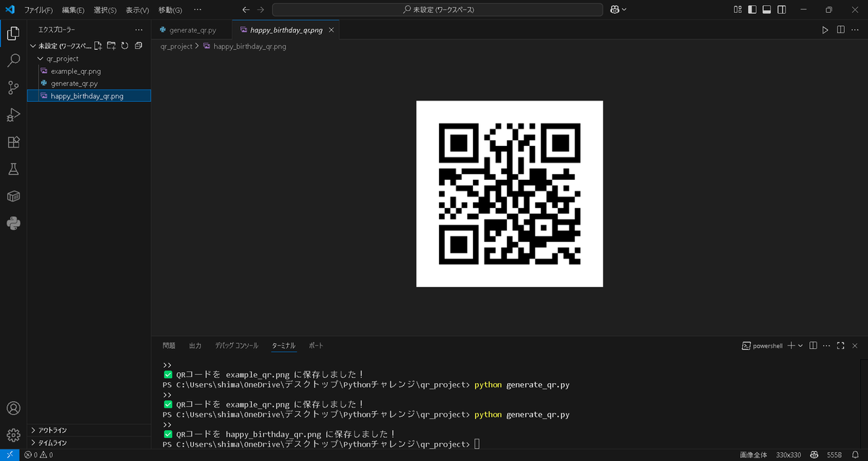
Task: Open the 編集(E) menu
Action: 73,10
